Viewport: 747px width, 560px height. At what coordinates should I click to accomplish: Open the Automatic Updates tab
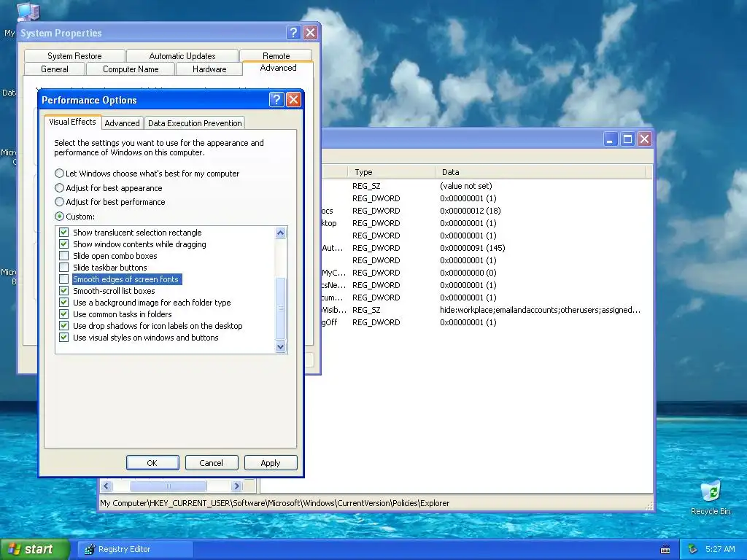click(182, 55)
